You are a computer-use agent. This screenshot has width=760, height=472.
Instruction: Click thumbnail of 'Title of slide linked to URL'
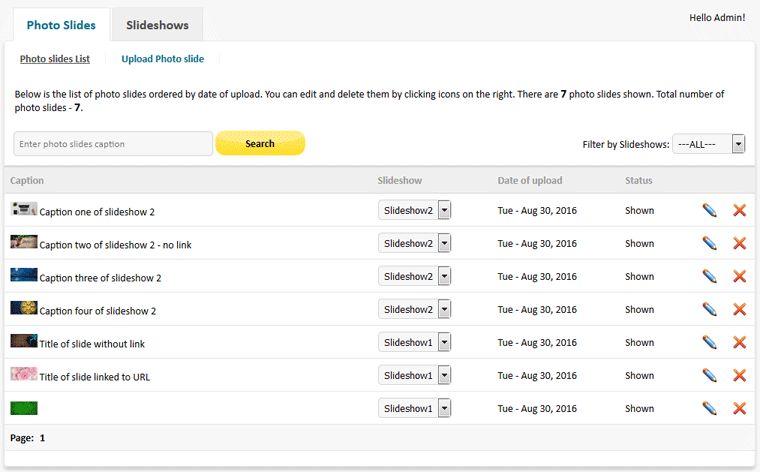click(x=24, y=374)
